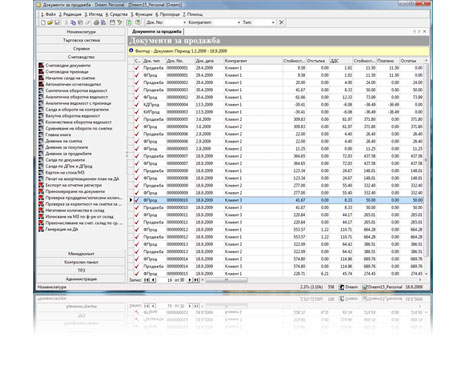
Task: Toggle checkmark for Продажба 0000000005 row
Action: pos(137,119)
